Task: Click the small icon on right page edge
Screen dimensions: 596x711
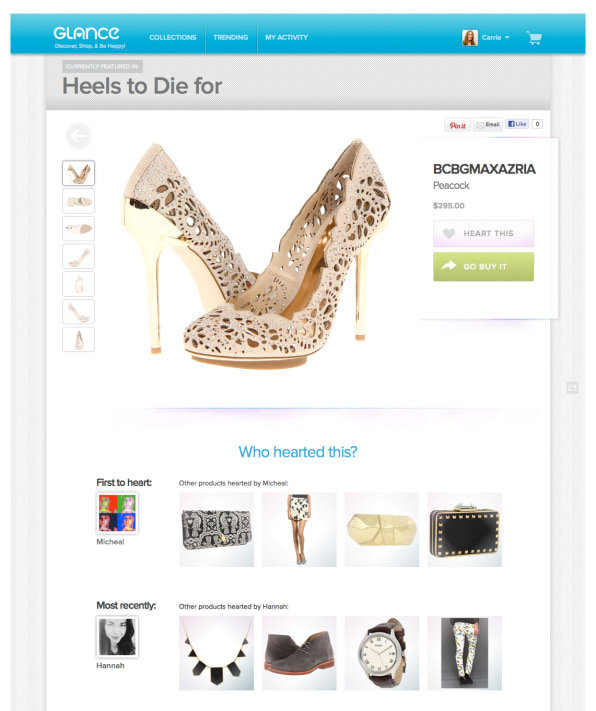Action: pos(572,387)
